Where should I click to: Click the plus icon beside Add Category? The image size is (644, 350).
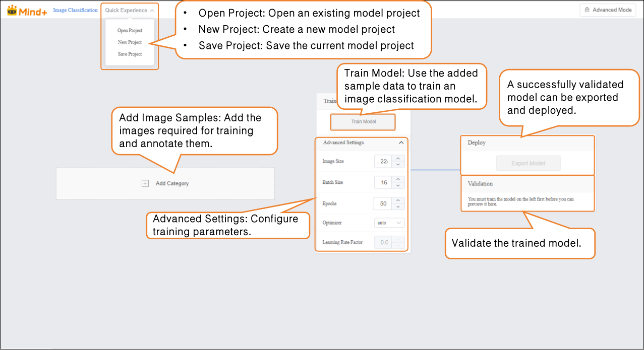pos(145,183)
